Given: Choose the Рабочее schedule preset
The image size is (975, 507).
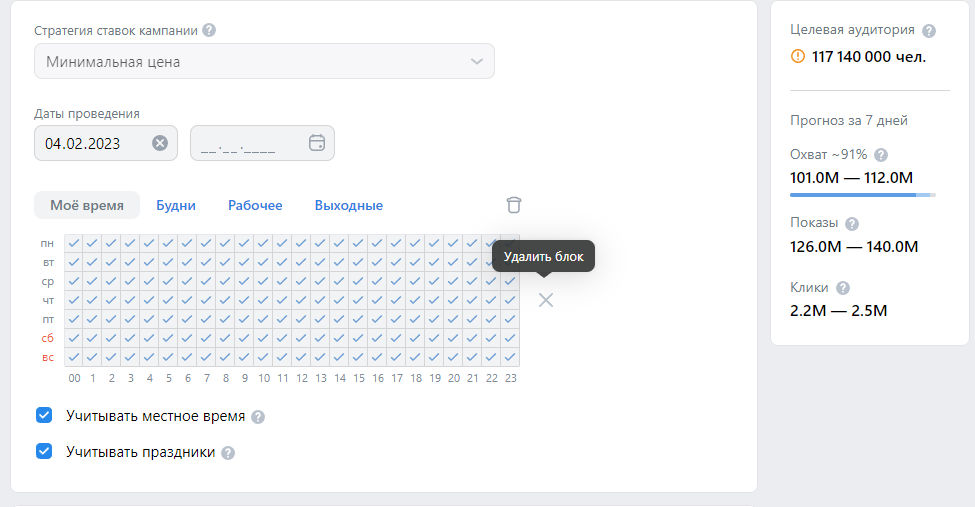Looking at the screenshot, I should pos(255,205).
